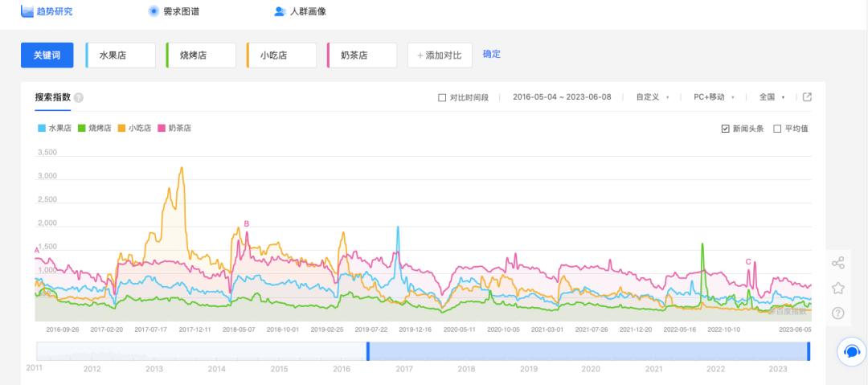Toggle the 小吃店 legend series

(x=134, y=128)
